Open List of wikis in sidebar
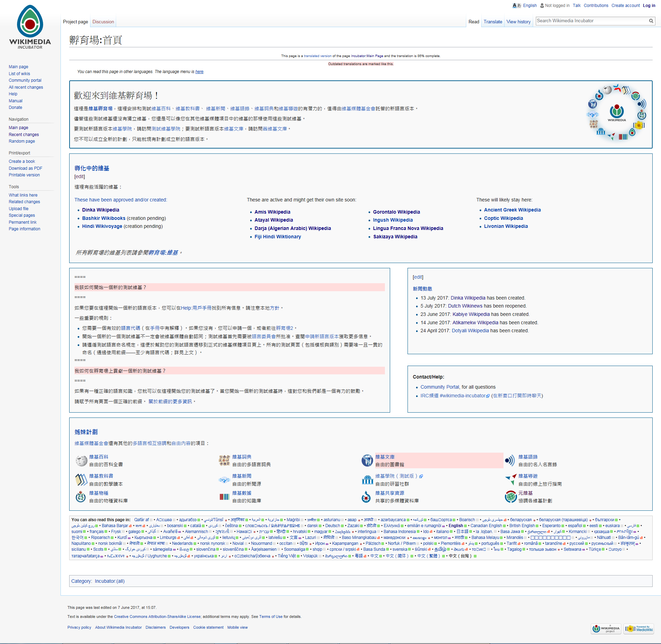The height and width of the screenshot is (644, 661). (x=19, y=74)
